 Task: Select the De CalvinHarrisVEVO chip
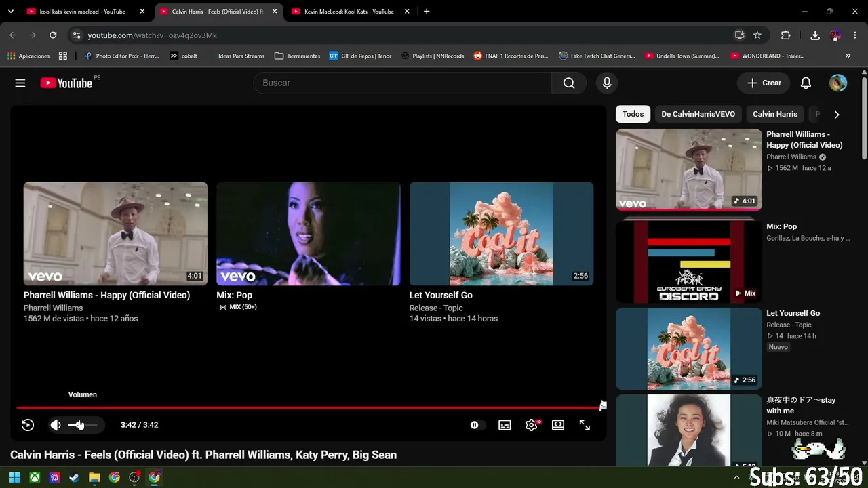click(x=698, y=114)
